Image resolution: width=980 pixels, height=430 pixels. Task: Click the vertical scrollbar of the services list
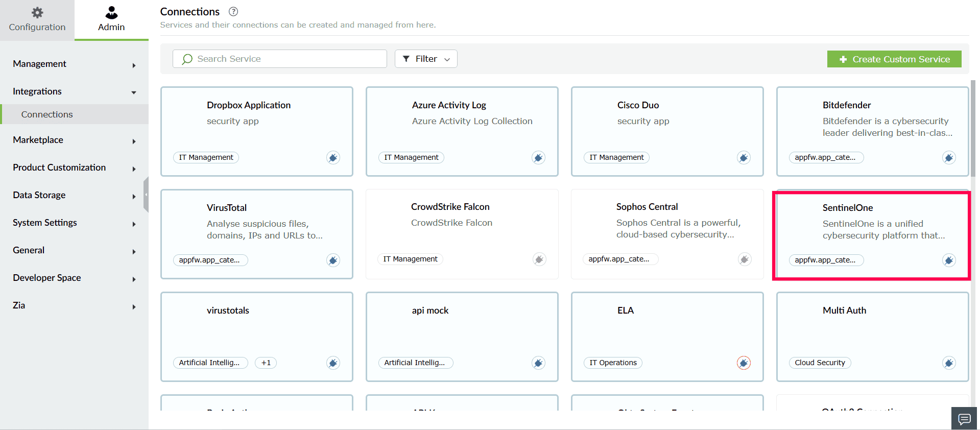click(x=973, y=128)
